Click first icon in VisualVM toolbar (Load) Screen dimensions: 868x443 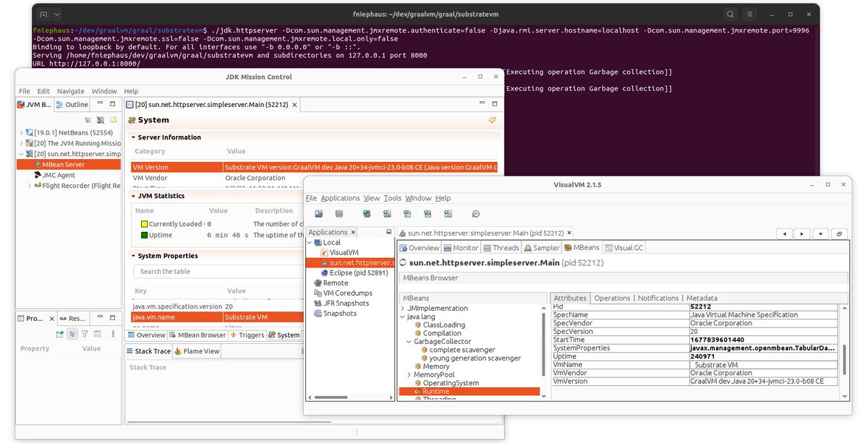[x=319, y=214]
